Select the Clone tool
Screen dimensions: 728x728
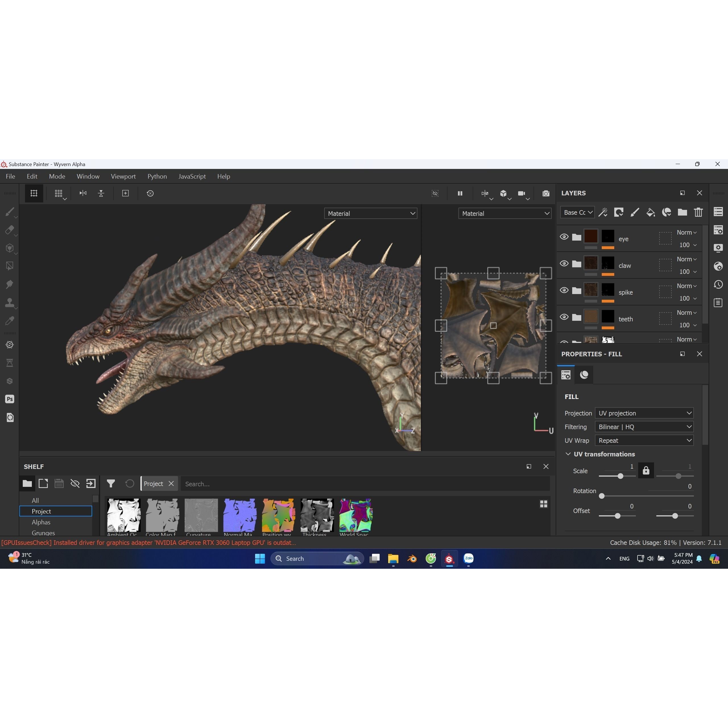tap(10, 303)
